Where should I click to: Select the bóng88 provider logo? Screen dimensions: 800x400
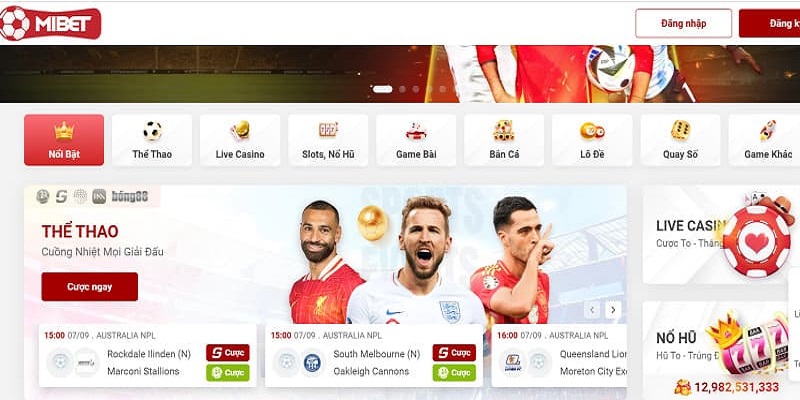130,196
